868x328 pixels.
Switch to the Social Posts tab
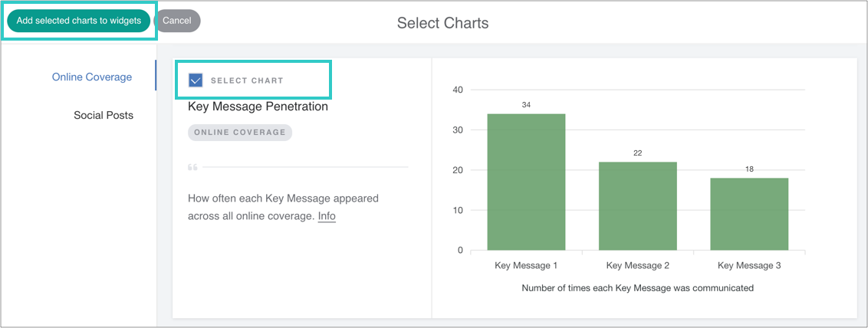pyautogui.click(x=104, y=115)
